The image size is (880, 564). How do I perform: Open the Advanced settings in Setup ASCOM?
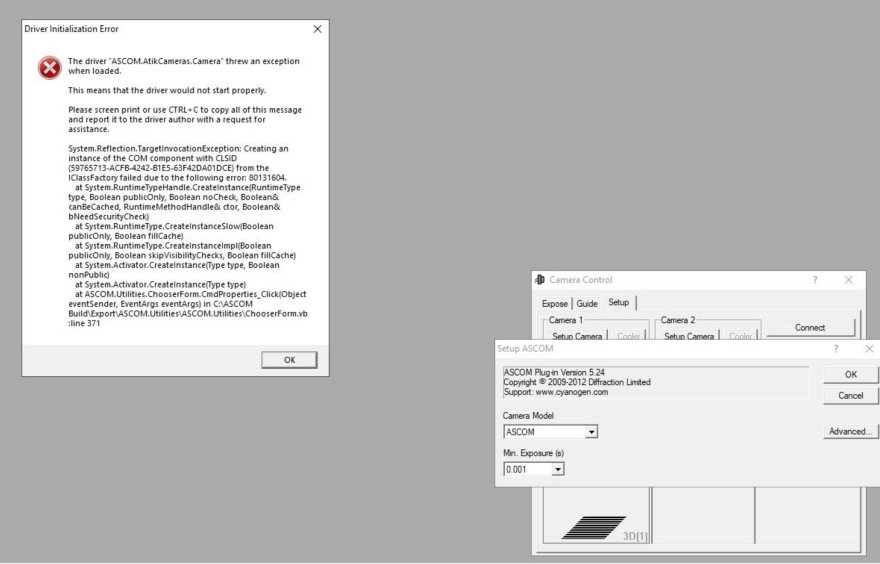851,432
